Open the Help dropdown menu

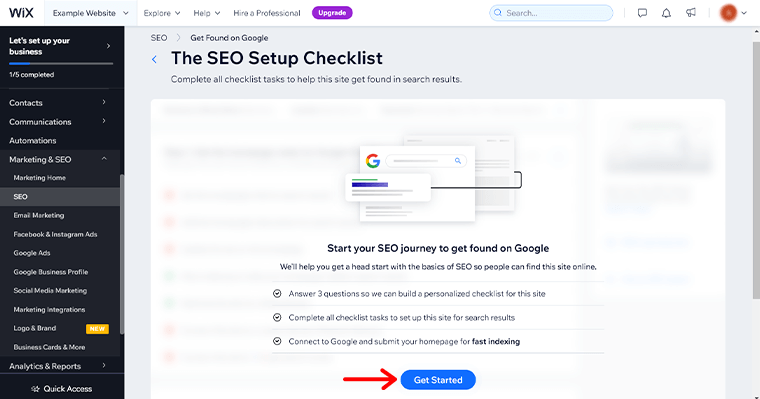pyautogui.click(x=206, y=13)
